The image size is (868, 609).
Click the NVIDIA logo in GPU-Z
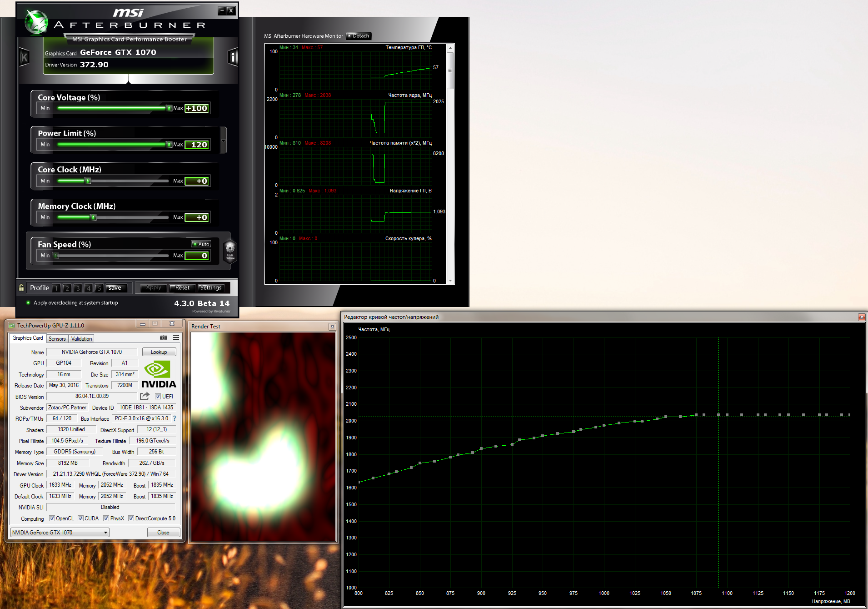pos(159,374)
